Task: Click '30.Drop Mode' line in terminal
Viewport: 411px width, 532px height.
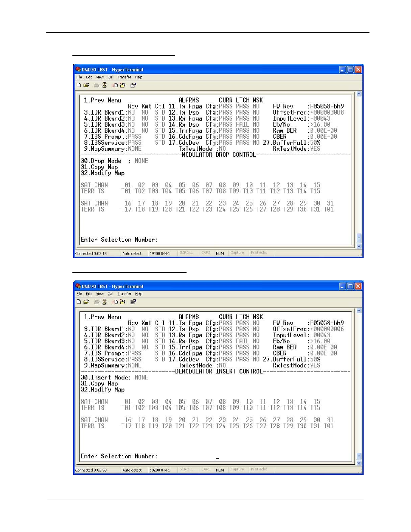Action: click(115, 161)
